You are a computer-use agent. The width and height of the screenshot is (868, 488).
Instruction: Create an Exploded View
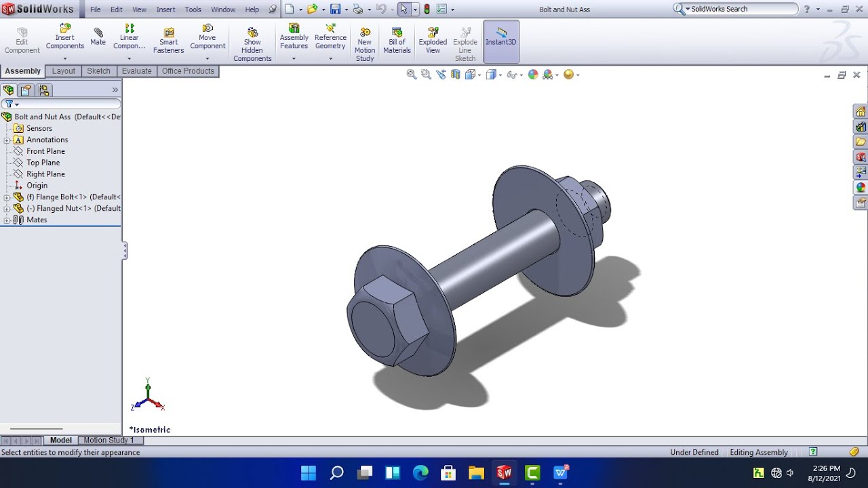tap(433, 41)
